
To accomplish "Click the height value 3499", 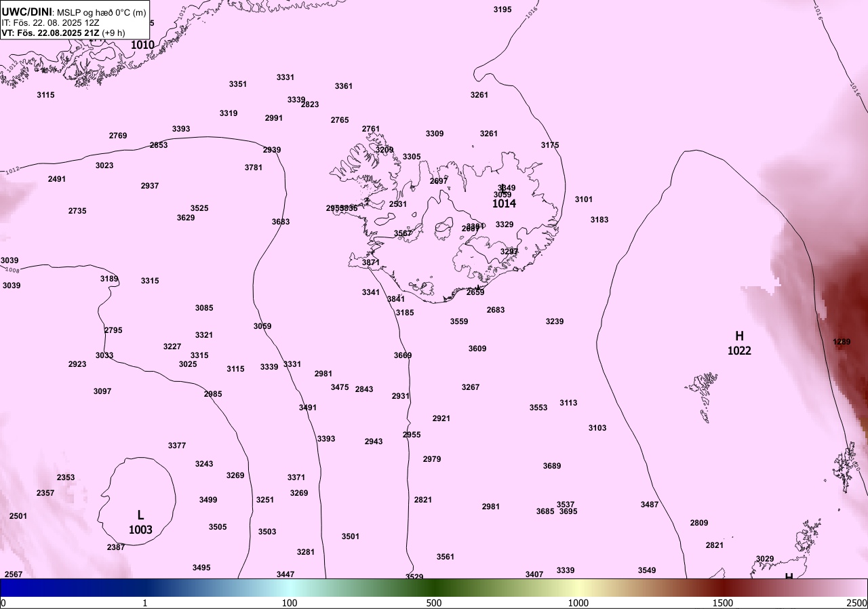I will tap(208, 500).
